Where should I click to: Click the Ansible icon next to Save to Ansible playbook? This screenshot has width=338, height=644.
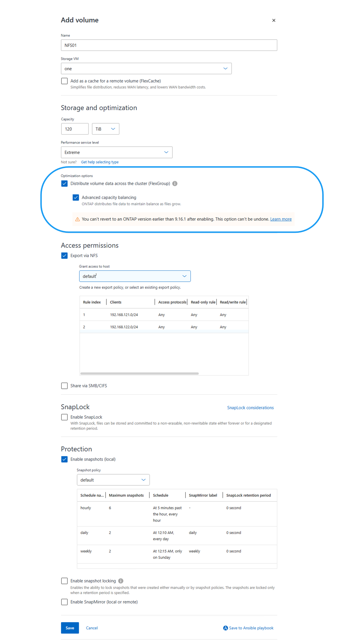pos(225,628)
